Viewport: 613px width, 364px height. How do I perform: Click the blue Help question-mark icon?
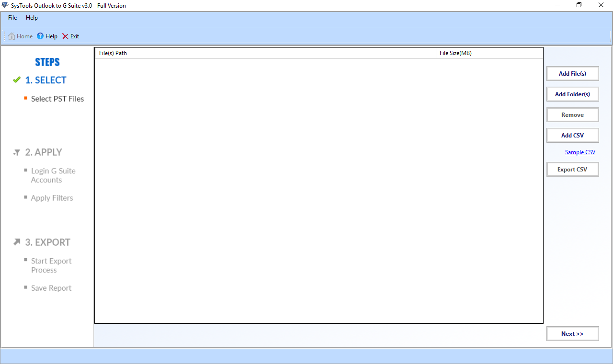[40, 36]
